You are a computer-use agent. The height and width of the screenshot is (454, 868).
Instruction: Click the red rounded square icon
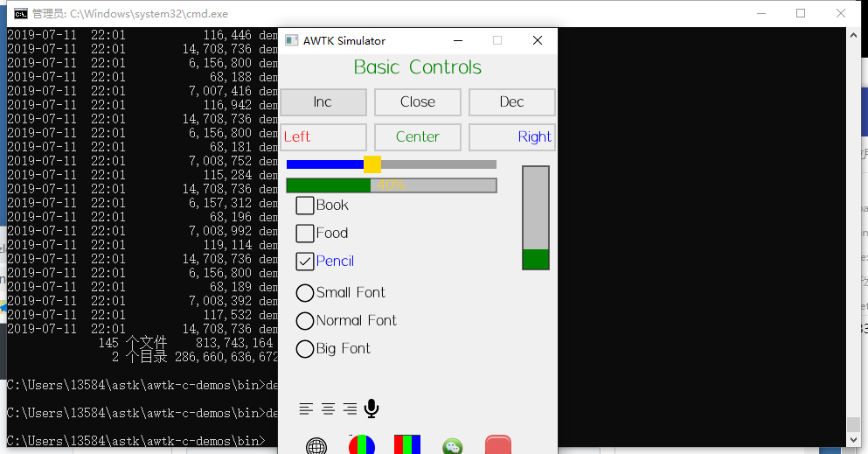click(x=498, y=444)
